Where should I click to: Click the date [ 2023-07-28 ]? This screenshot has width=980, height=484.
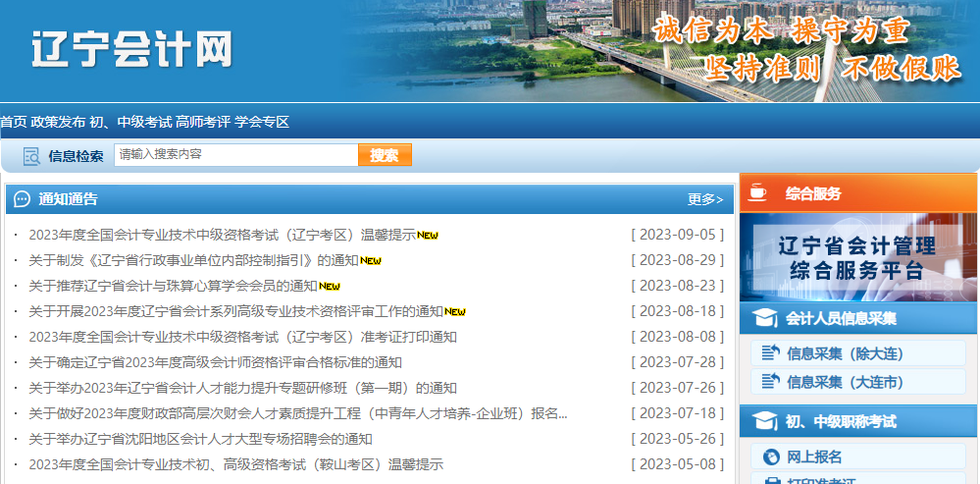pos(678,362)
